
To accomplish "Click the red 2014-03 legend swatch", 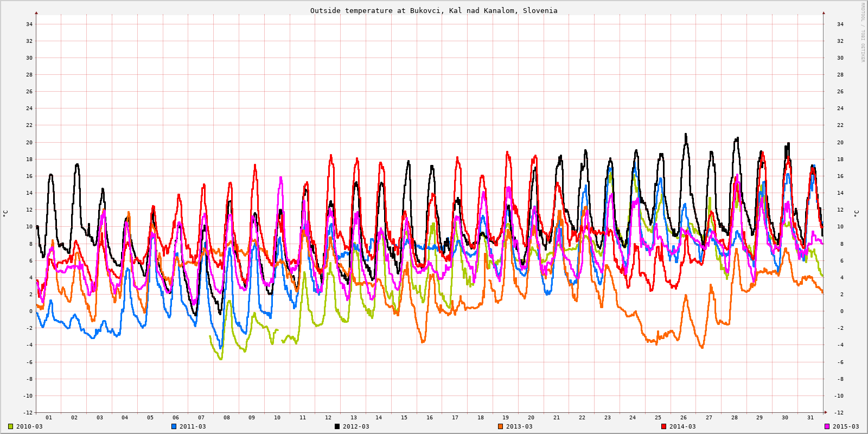I will (663, 426).
